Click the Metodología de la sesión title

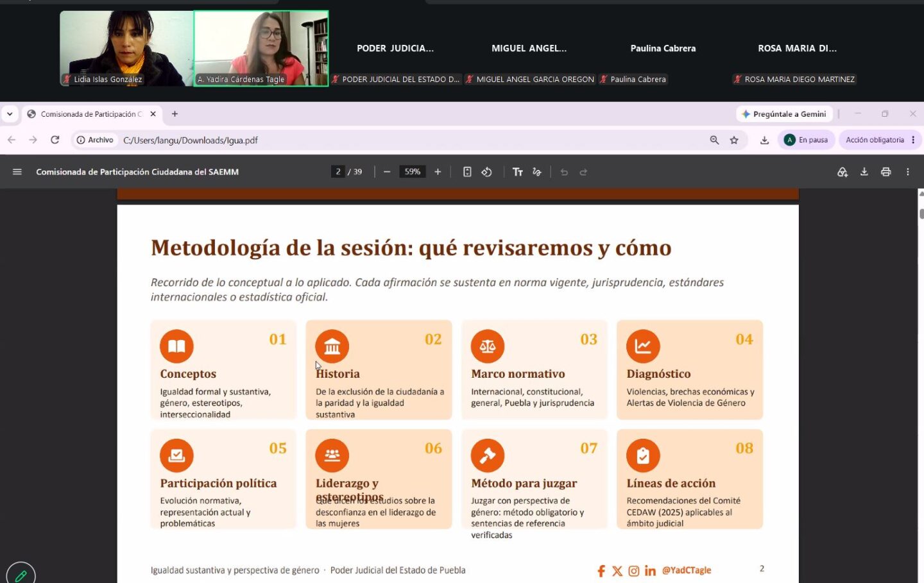coord(411,248)
